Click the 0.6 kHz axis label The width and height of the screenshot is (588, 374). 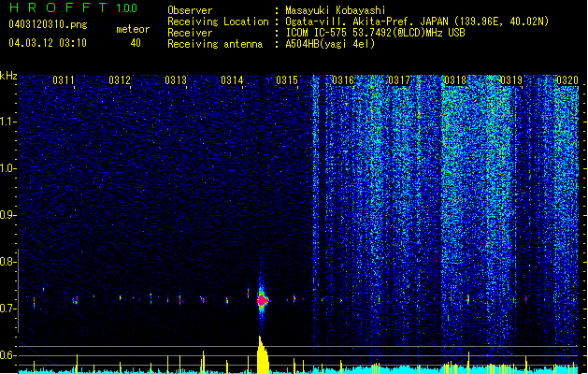pyautogui.click(x=7, y=355)
